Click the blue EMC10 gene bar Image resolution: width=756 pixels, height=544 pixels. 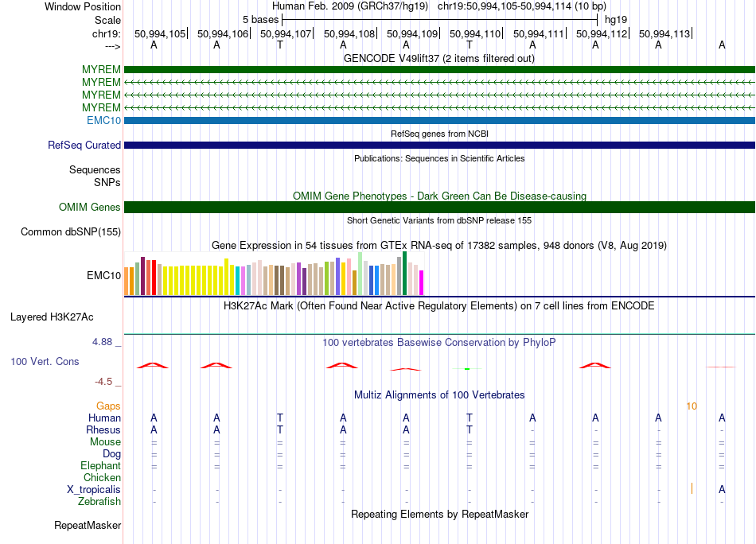pyautogui.click(x=439, y=120)
